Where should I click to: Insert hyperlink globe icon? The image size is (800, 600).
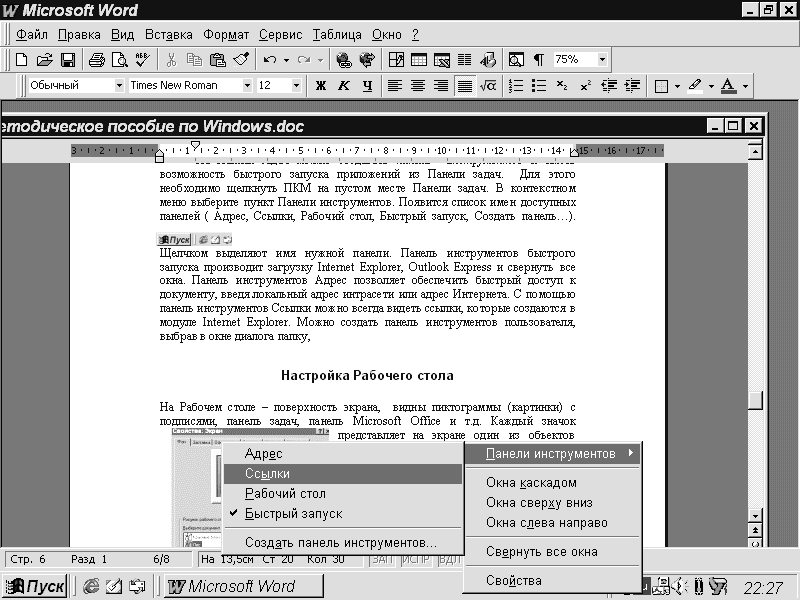click(343, 60)
